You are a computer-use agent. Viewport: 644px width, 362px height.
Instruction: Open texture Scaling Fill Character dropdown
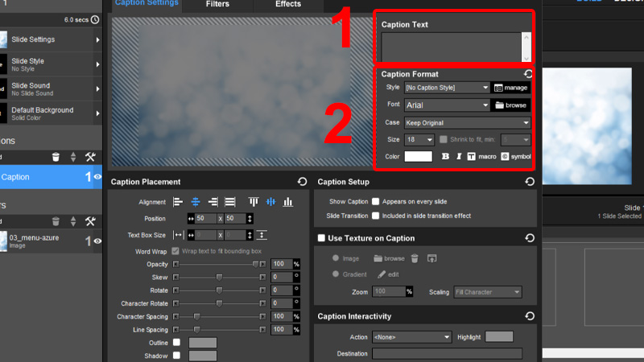tap(488, 292)
